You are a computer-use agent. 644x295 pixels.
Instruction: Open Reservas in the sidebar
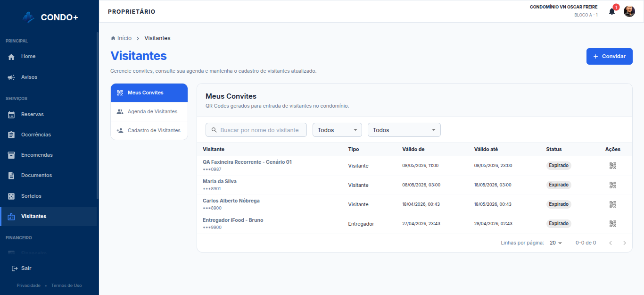tap(48, 115)
